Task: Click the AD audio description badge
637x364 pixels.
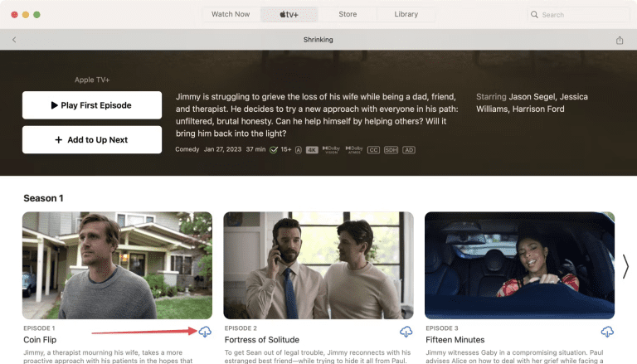Action: pos(409,150)
